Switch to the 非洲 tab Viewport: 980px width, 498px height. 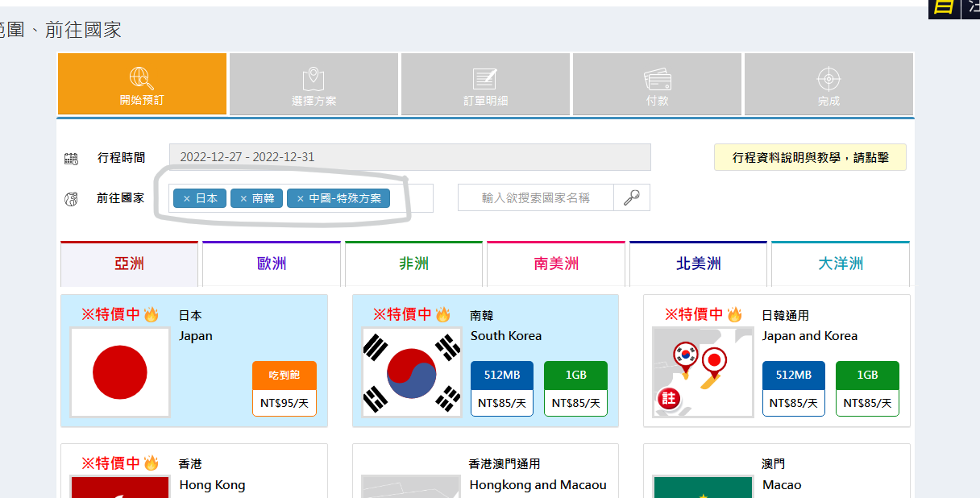point(414,264)
